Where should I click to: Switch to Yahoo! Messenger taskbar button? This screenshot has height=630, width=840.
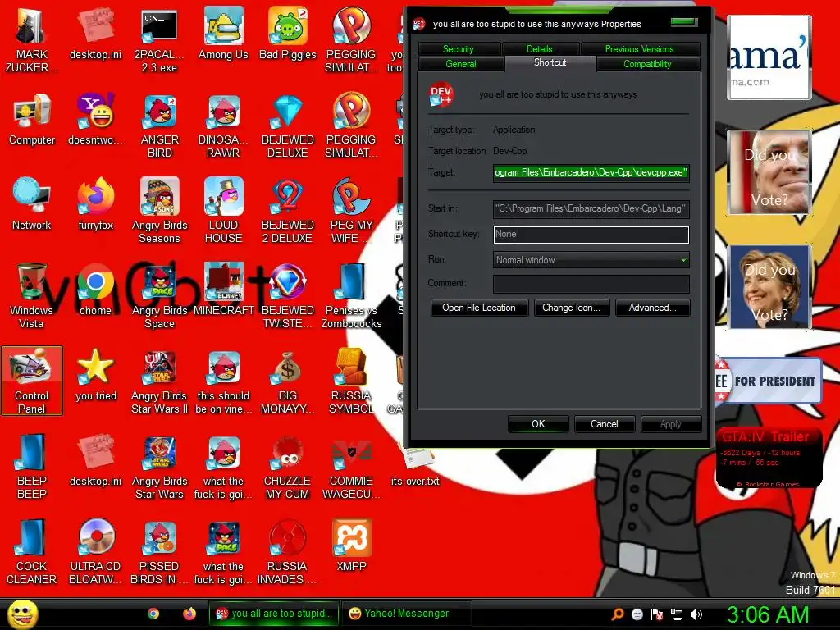tap(406, 614)
